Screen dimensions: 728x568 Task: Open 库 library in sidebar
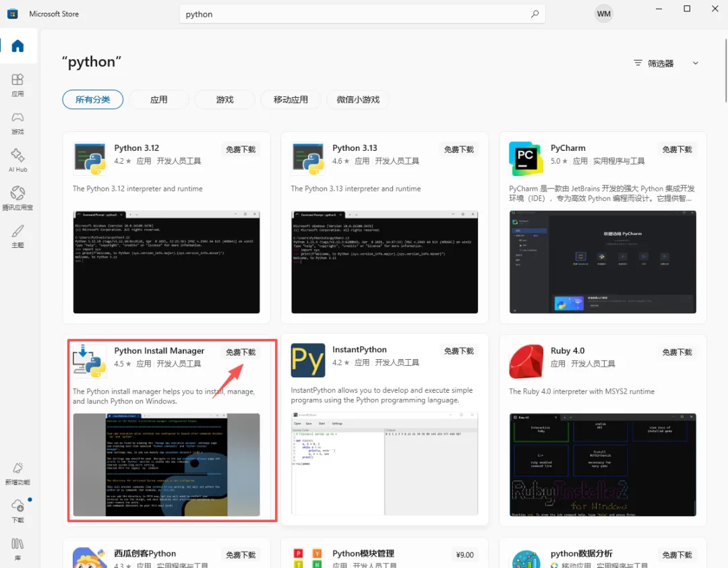click(x=18, y=549)
